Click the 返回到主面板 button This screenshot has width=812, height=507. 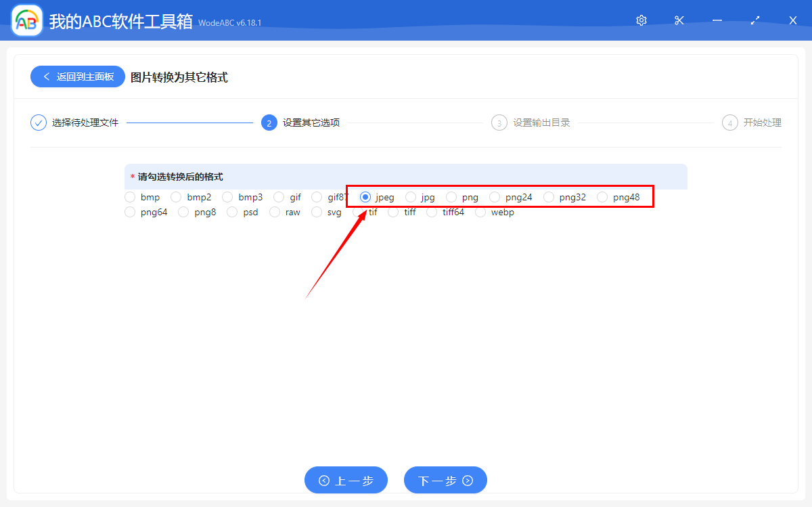pyautogui.click(x=77, y=76)
